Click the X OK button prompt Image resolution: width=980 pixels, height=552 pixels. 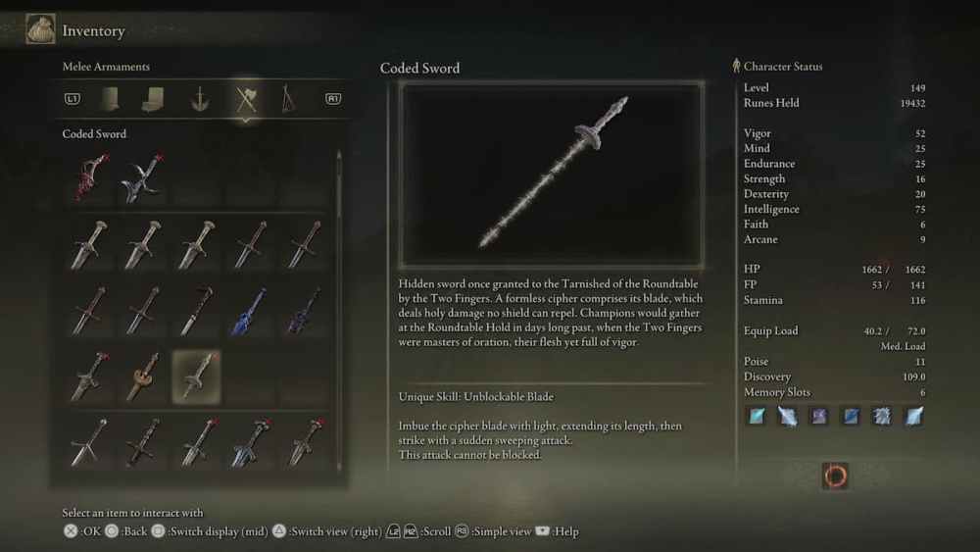[82, 531]
